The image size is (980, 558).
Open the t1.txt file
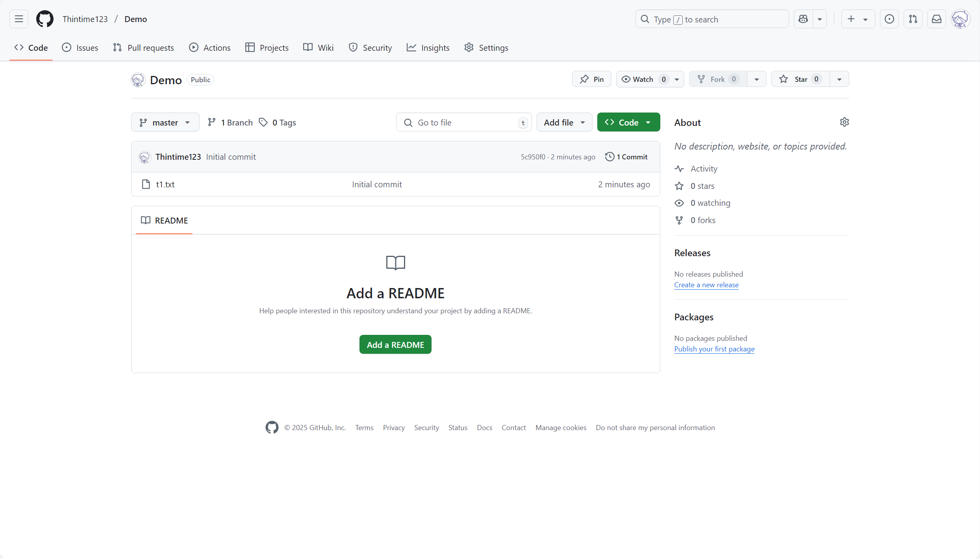click(x=165, y=184)
